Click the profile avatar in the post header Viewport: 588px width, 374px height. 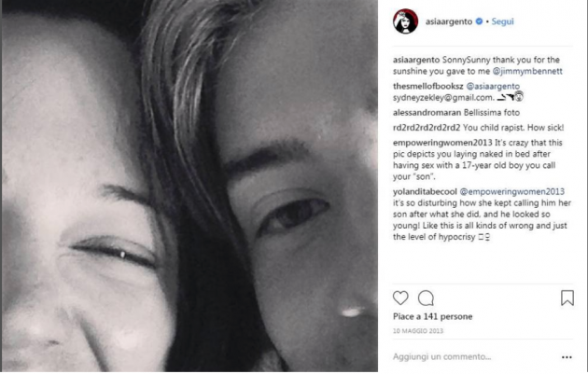click(x=404, y=21)
